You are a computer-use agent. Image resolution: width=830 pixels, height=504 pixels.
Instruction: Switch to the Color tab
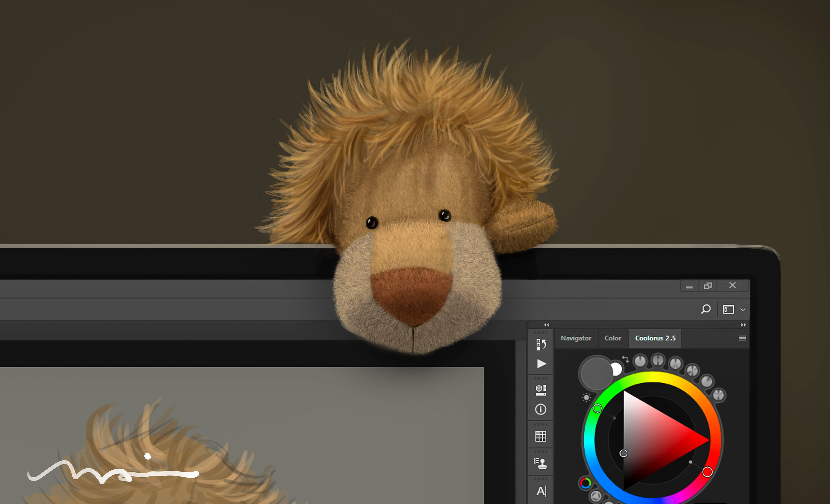click(612, 338)
